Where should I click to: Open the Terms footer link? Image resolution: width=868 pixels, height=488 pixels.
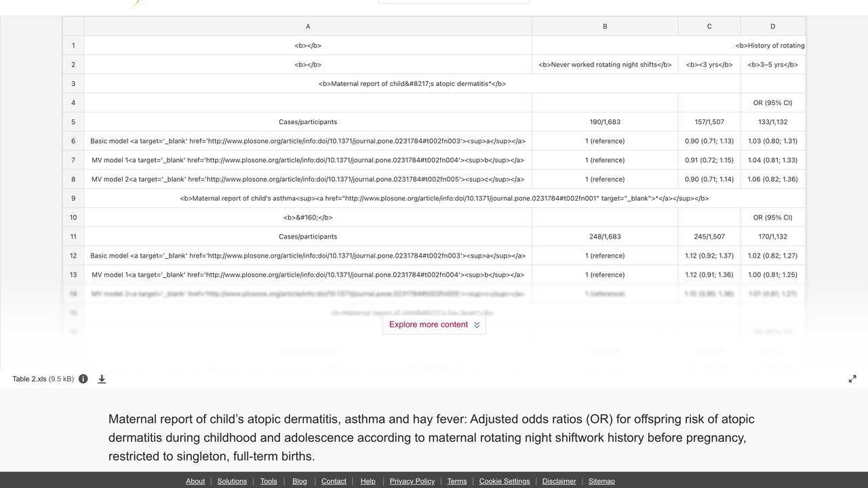[x=457, y=481]
